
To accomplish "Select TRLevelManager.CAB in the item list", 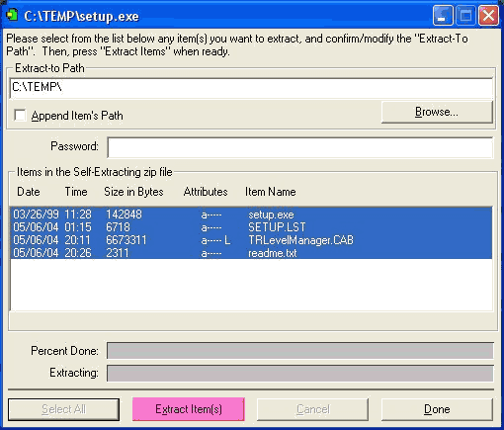I will point(251,240).
